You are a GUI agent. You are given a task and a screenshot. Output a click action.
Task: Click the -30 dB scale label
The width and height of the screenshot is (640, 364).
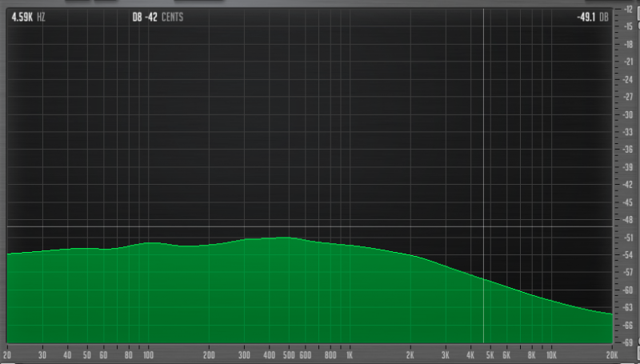(x=627, y=114)
